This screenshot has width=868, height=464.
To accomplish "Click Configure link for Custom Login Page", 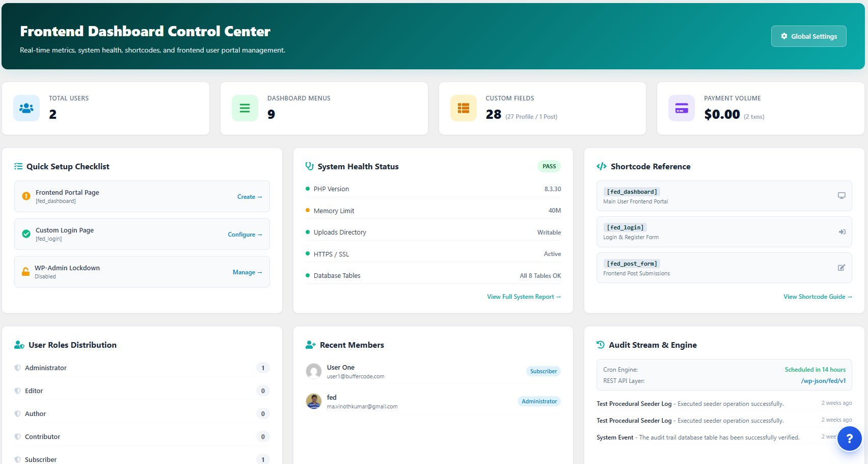I will (245, 235).
